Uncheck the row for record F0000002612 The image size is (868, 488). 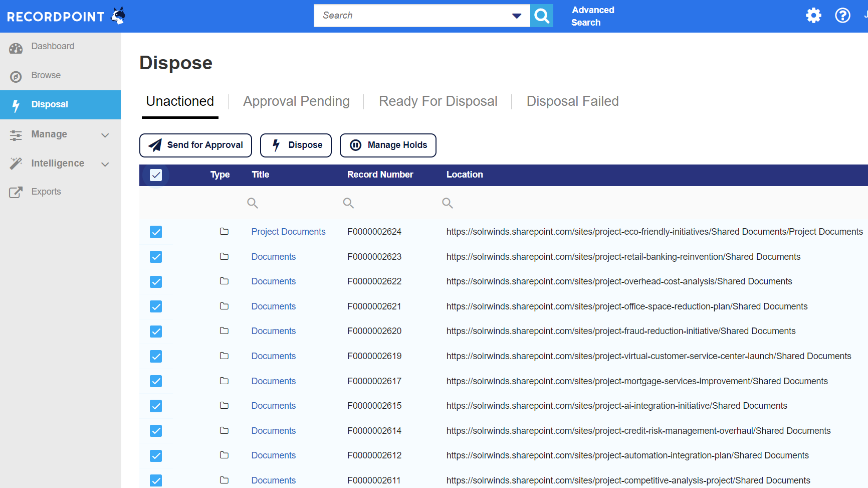[156, 456]
